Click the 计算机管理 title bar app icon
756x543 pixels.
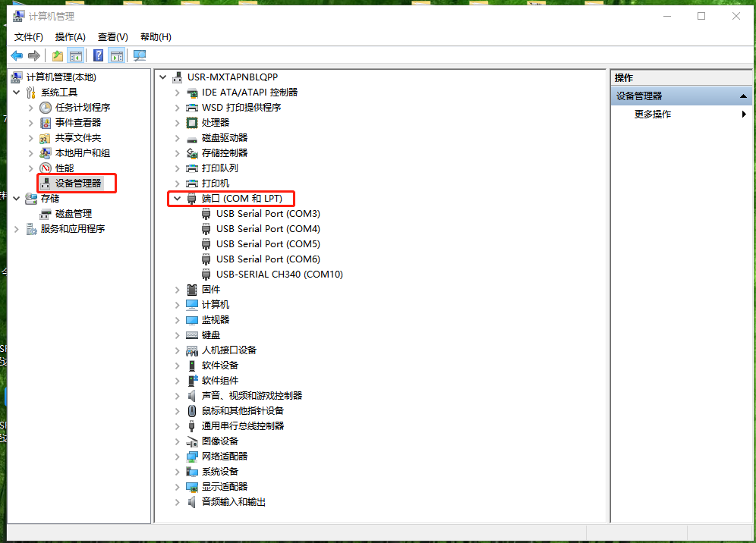[19, 17]
